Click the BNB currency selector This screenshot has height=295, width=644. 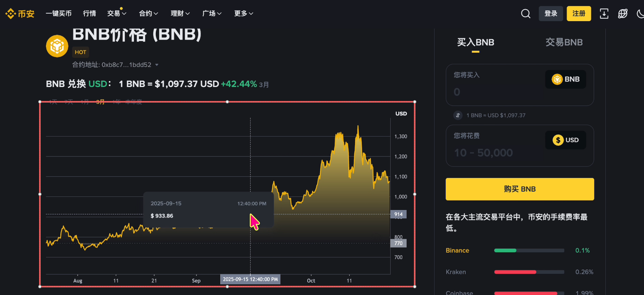tap(565, 79)
